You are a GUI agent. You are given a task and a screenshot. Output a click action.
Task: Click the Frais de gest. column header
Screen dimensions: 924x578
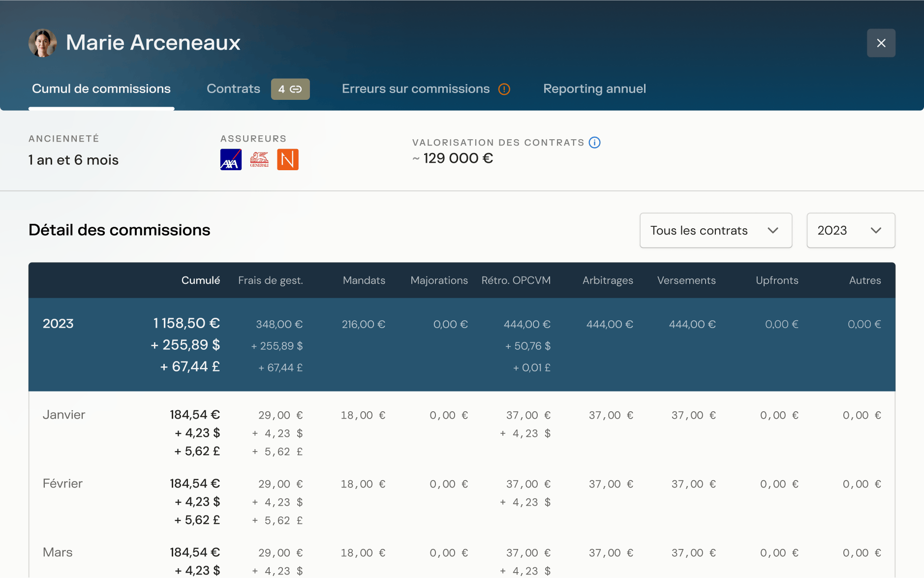[x=271, y=280]
